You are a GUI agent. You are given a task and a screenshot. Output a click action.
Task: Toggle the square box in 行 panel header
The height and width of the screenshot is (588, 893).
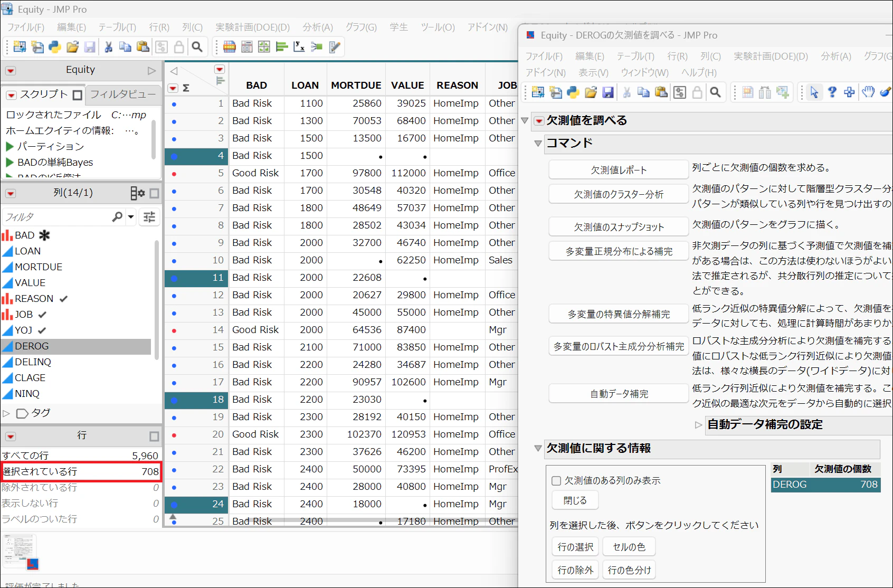pos(154,436)
